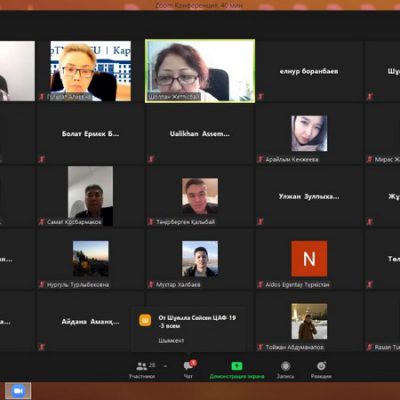The image size is (400, 400).
Task: Click the muted mic icon beside Тәңірберген Қалыбай
Action: (151, 222)
